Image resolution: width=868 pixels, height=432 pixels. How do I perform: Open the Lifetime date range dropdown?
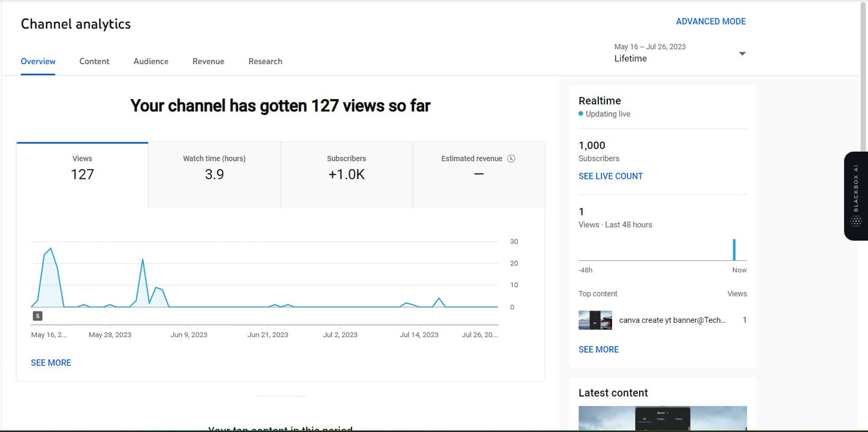630,58
